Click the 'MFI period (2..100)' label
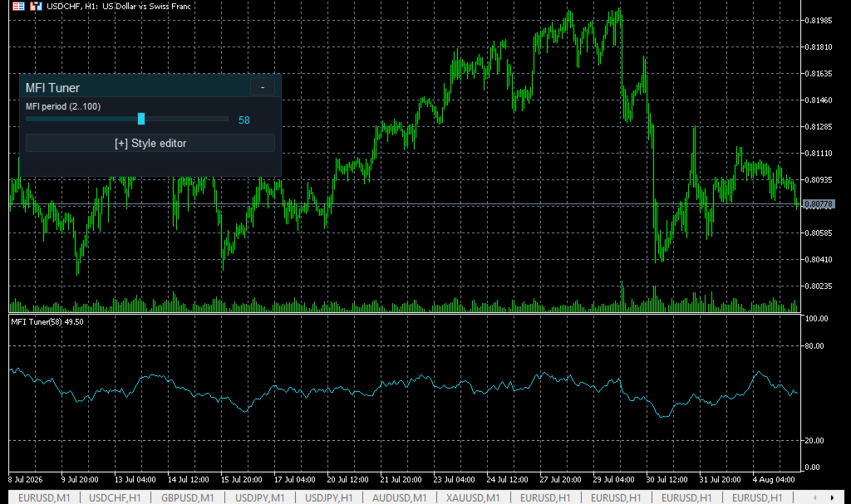The height and width of the screenshot is (504, 851). tap(63, 106)
